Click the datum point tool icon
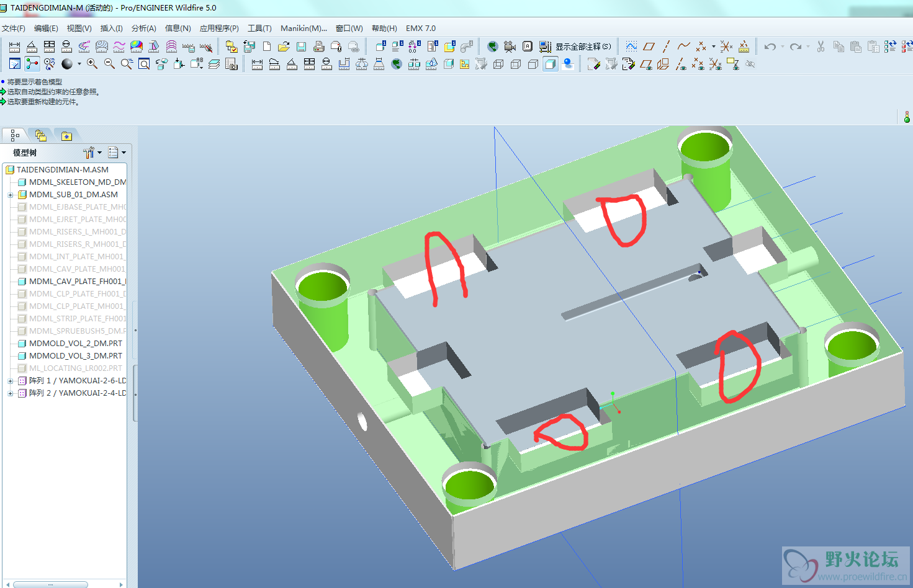Viewport: 913px width, 588px height. pos(701,47)
